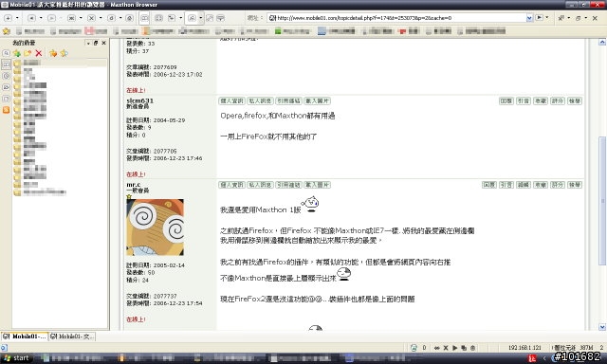This screenshot has width=607, height=364.
Task: Open the mr.c username link
Action: [134, 185]
